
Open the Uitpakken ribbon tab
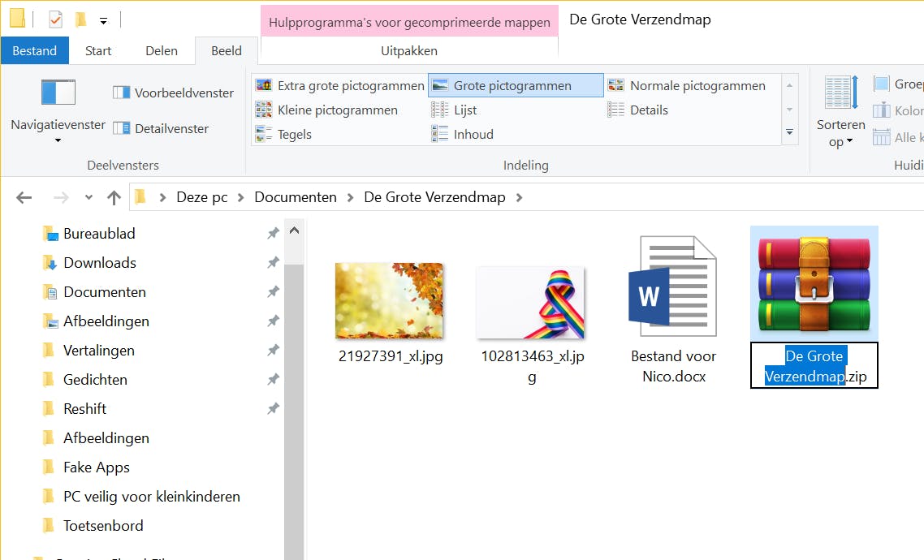tap(409, 50)
